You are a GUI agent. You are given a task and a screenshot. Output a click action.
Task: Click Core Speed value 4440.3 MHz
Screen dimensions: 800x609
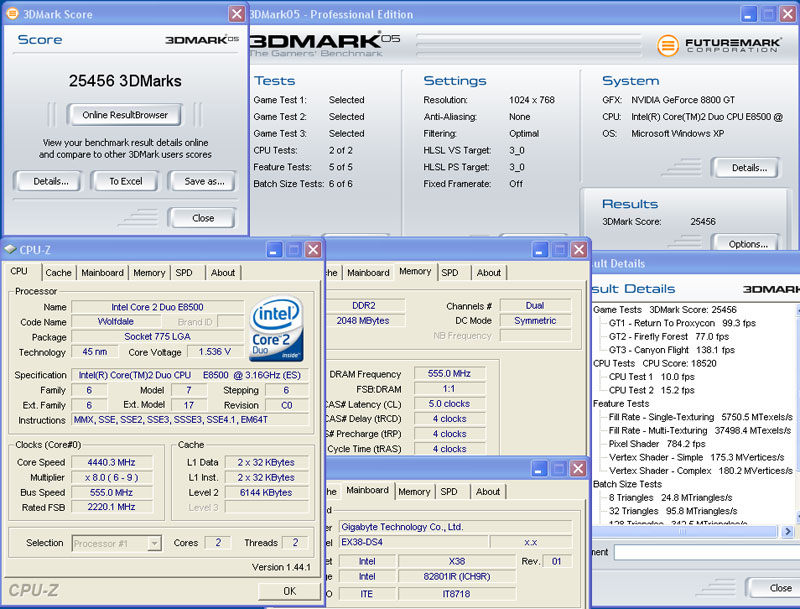(x=112, y=462)
